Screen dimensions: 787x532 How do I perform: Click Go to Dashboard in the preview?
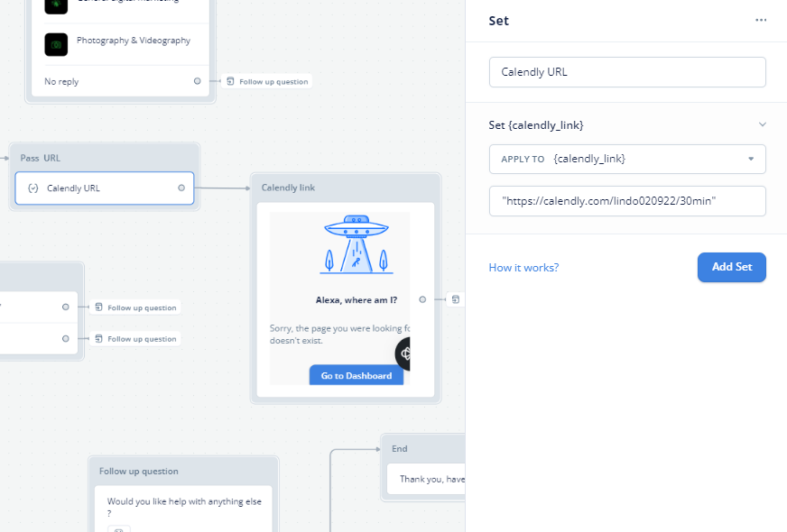coord(356,376)
